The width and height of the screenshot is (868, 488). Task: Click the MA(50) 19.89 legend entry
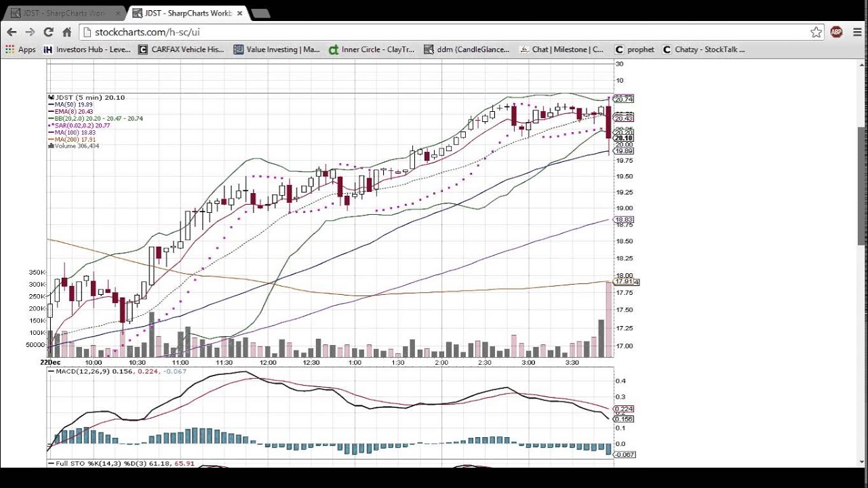click(x=71, y=104)
